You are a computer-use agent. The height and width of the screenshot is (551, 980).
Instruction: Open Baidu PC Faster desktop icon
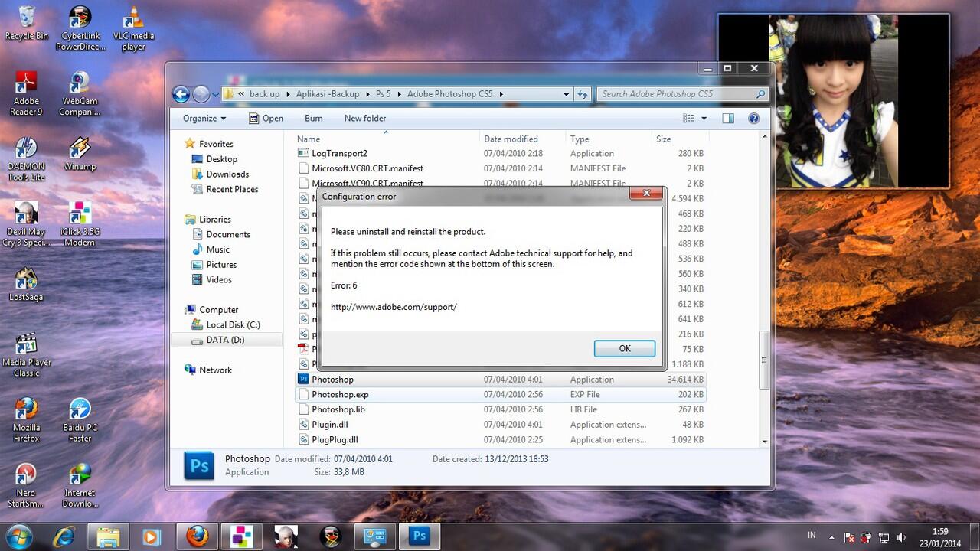tap(80, 420)
